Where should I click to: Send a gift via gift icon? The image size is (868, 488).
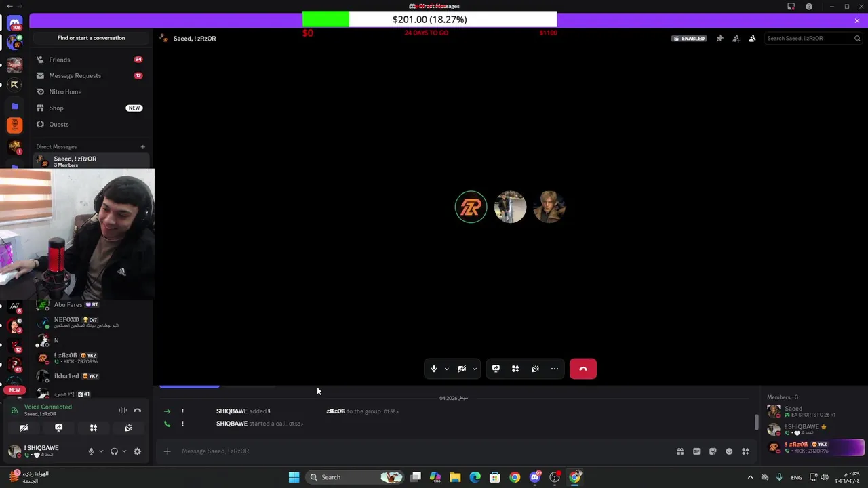[680, 451]
